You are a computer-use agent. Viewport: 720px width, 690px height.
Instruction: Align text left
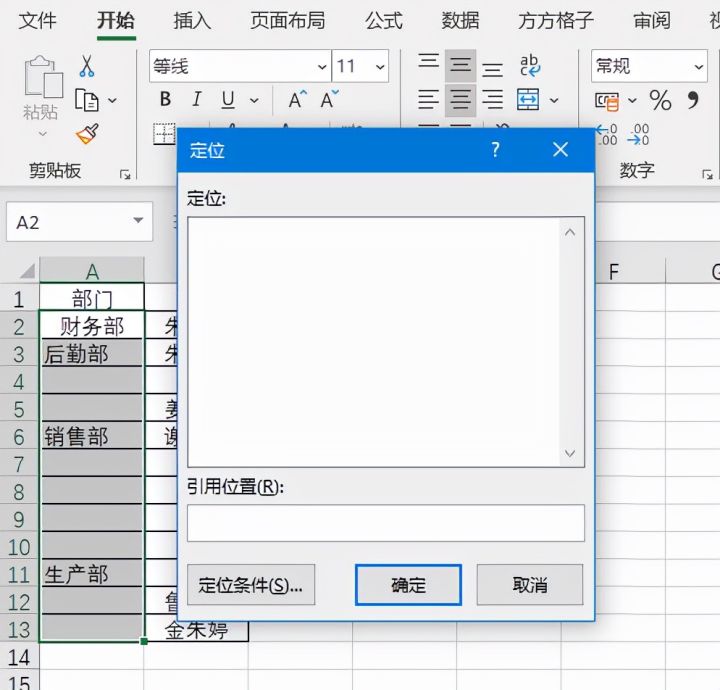pos(428,100)
